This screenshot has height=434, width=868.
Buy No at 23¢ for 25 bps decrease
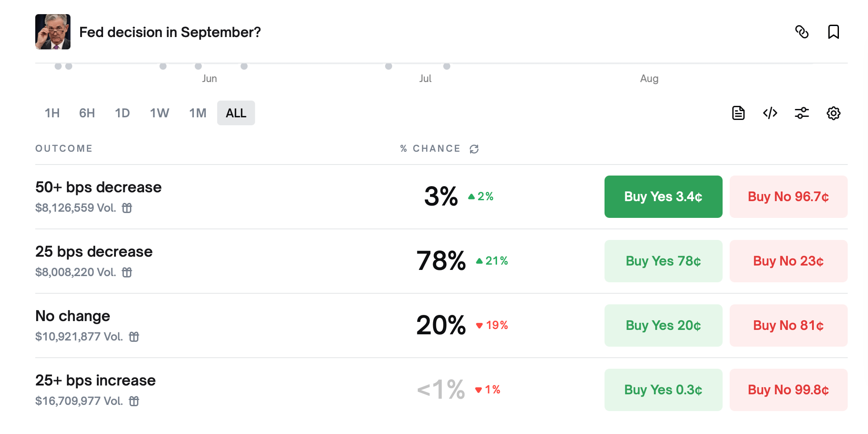pos(788,261)
